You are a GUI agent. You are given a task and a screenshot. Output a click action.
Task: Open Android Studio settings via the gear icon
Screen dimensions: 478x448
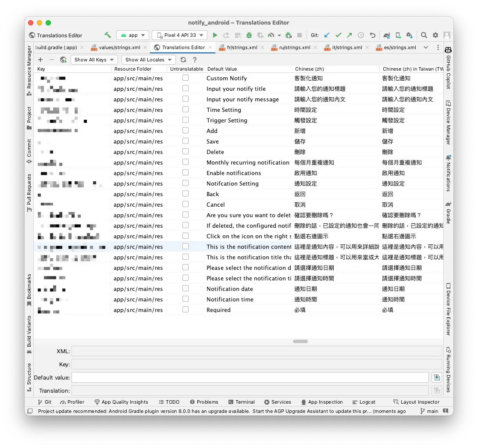coord(435,35)
